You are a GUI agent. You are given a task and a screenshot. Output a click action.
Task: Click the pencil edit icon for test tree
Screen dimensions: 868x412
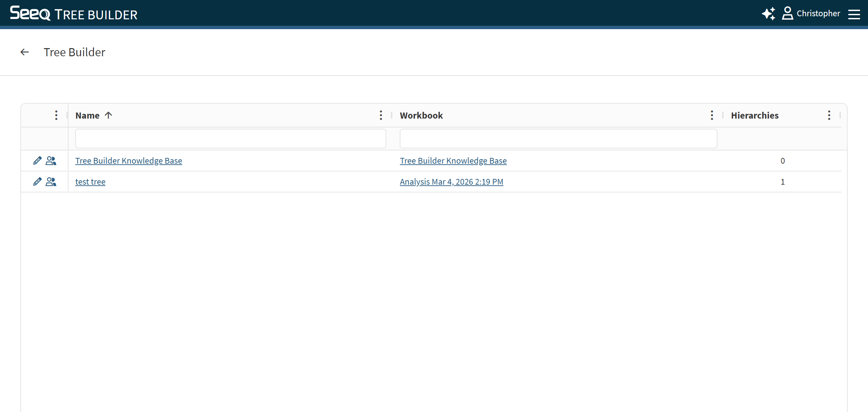point(37,182)
